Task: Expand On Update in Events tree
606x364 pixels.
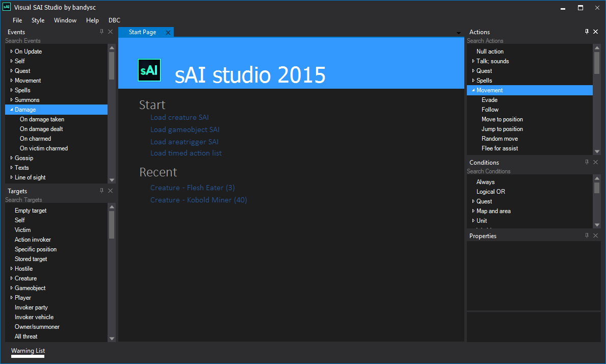Action: [12, 51]
